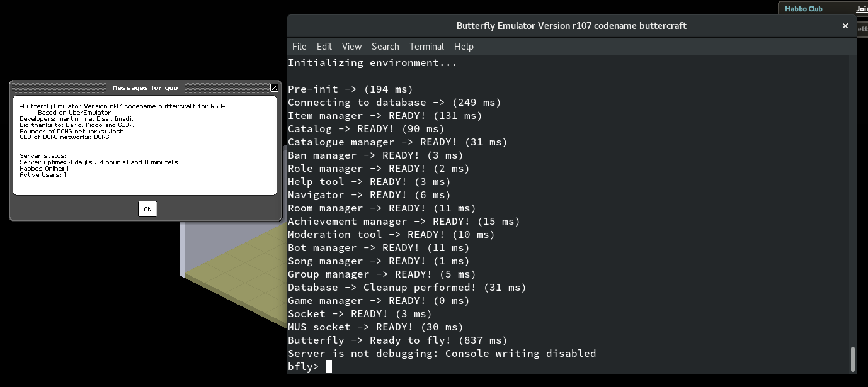Click the 'Bot manager -> READY!' line
Screen dimensions: 868x387
point(379,248)
